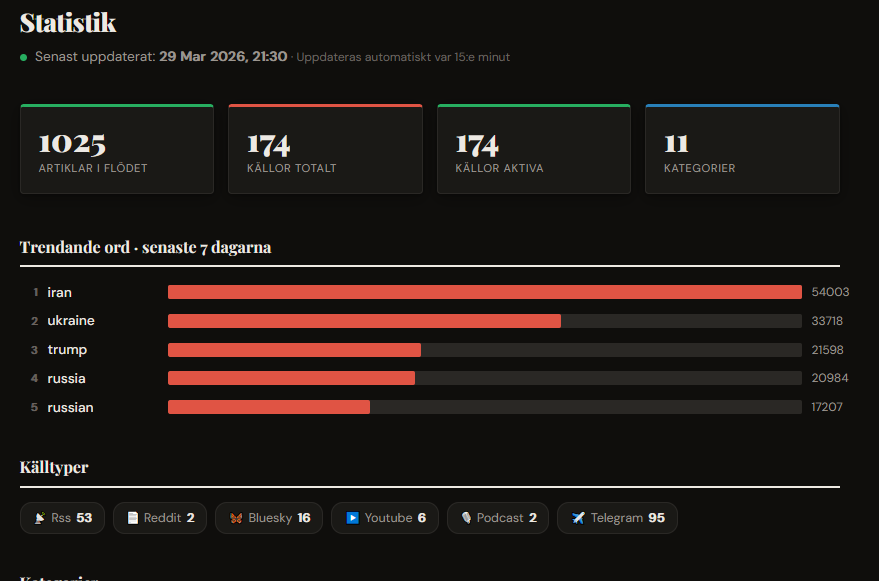Select the Podcast microphone icon
Viewport: 879px width, 581px height.
pyautogui.click(x=466, y=518)
